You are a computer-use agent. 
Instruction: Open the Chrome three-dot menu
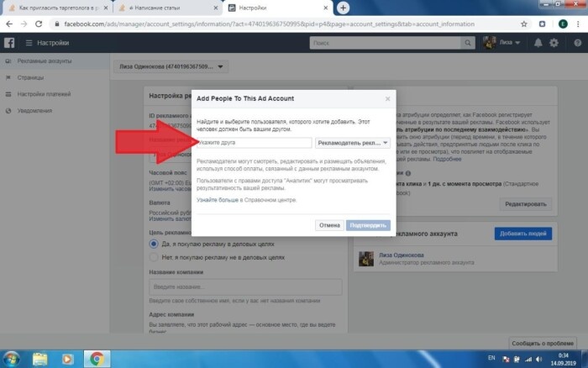(x=578, y=24)
